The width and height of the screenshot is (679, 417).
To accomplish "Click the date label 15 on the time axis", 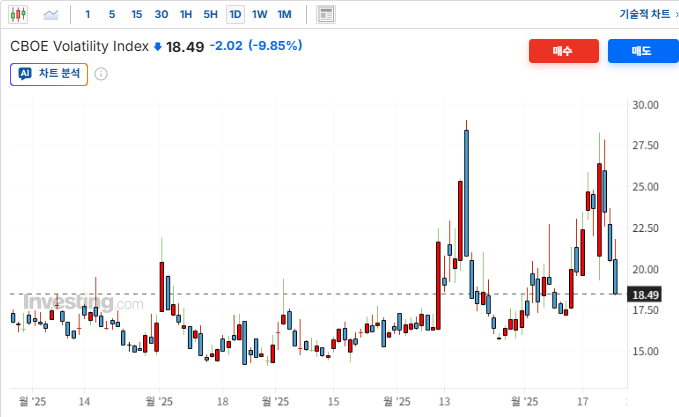I will point(333,401).
